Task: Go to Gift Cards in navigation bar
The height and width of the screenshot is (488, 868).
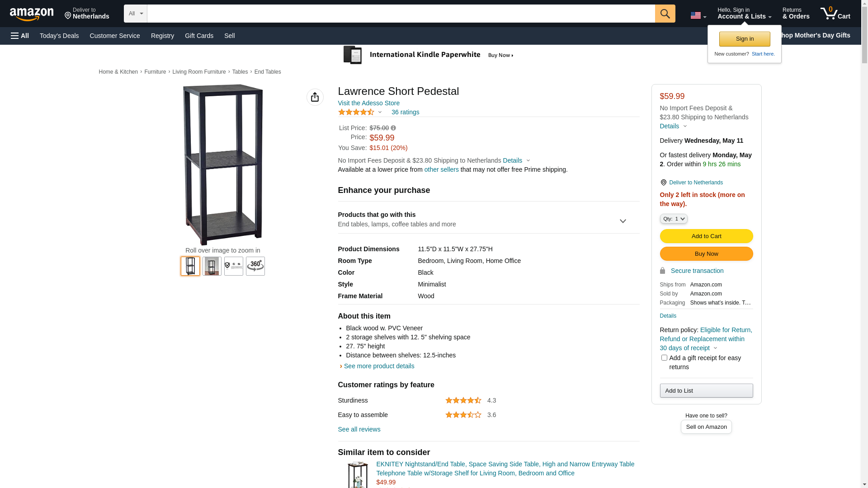Action: [x=199, y=36]
